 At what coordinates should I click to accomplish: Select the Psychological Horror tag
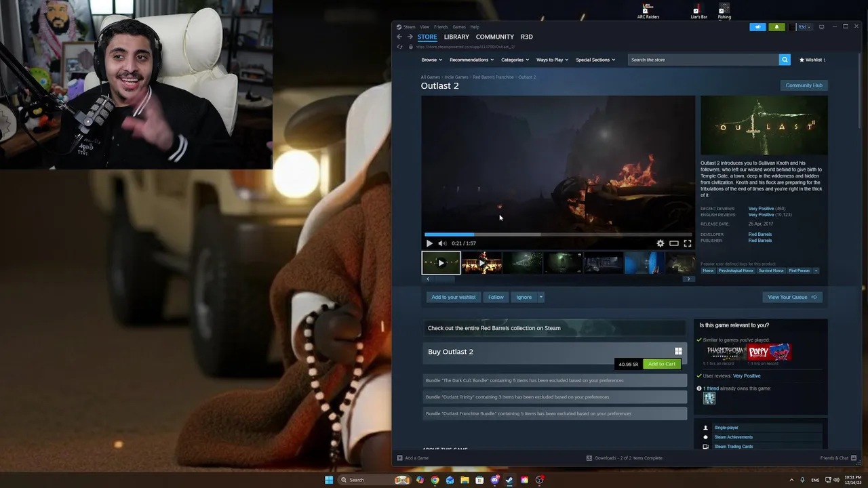736,270
